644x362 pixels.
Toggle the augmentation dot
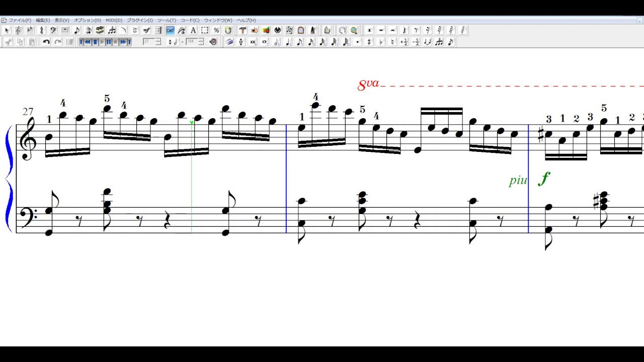(x=358, y=42)
